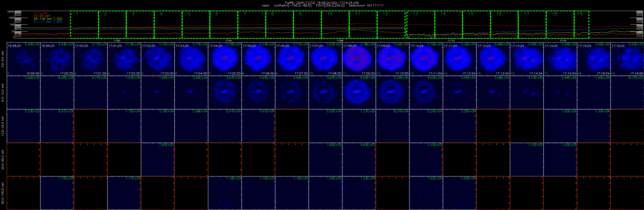Screen dimensions: 644x210
Task: Open the 6.0-12.0 keV image with peak 4.50E+04
Action: (x=426, y=92)
